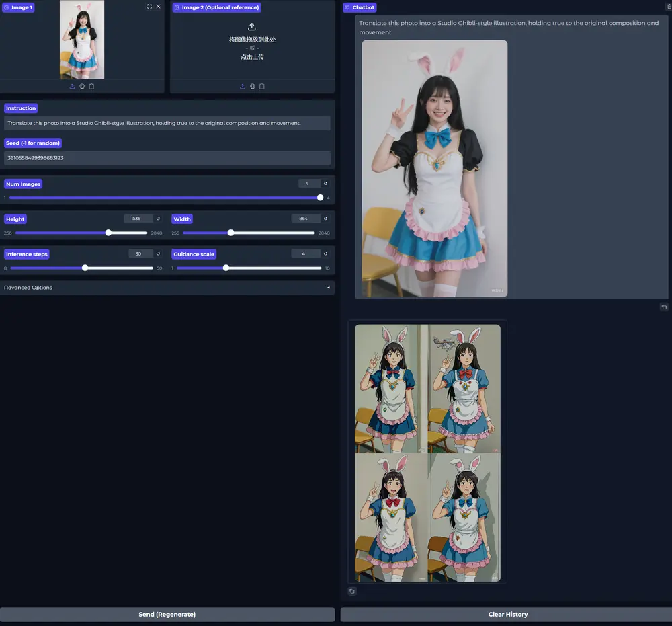The width and height of the screenshot is (672, 626).
Task: Click the webcam icon under Image 1
Action: 82,87
